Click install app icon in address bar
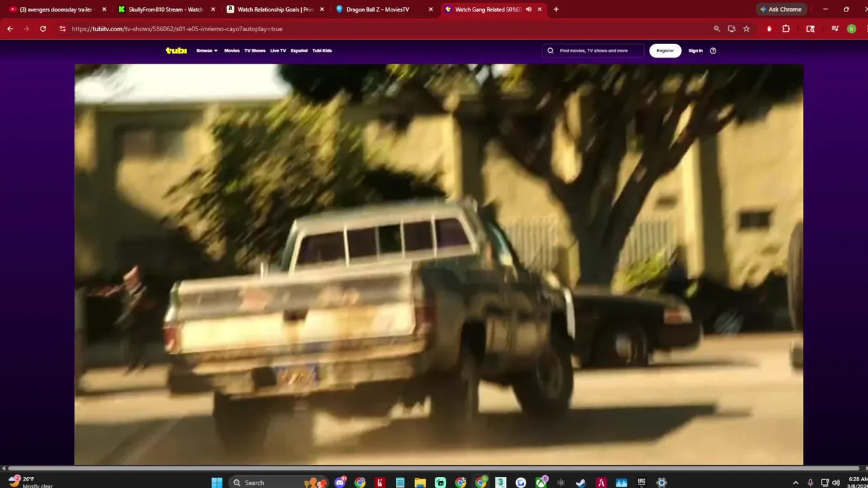Image resolution: width=868 pixels, height=488 pixels. click(732, 29)
